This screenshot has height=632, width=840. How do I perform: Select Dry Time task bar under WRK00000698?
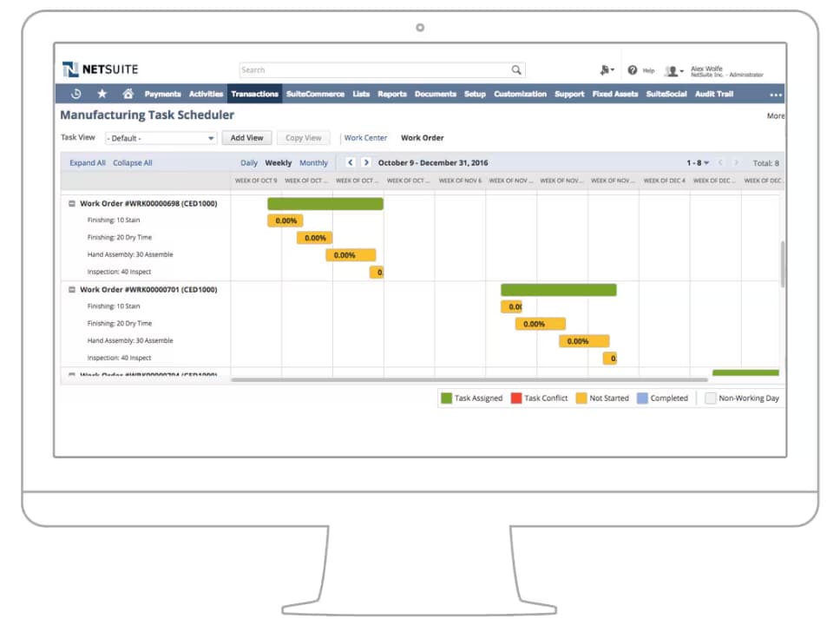(x=315, y=238)
